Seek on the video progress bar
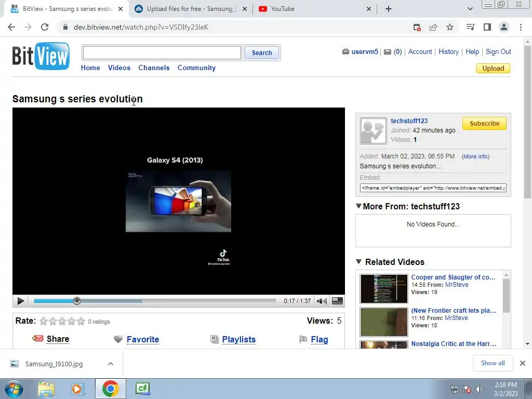The width and height of the screenshot is (532, 399). point(155,301)
